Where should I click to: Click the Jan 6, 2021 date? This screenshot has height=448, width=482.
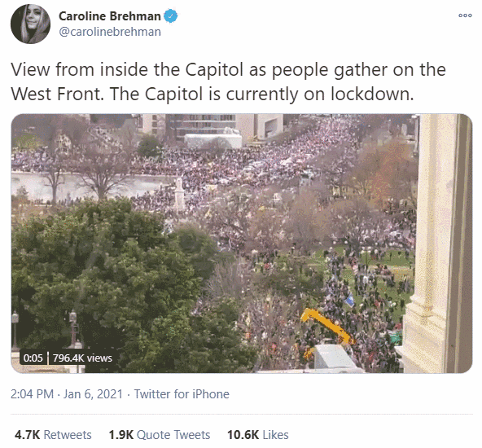[93, 394]
